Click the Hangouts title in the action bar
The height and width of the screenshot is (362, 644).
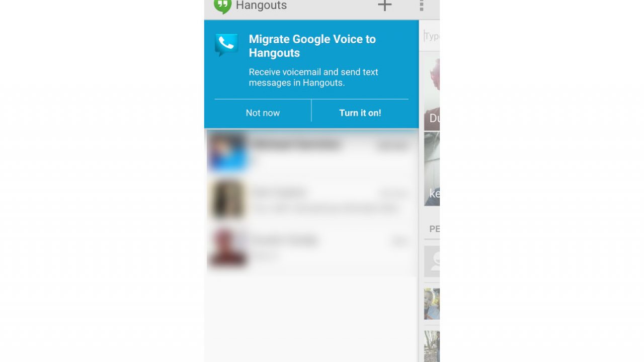pyautogui.click(x=261, y=6)
